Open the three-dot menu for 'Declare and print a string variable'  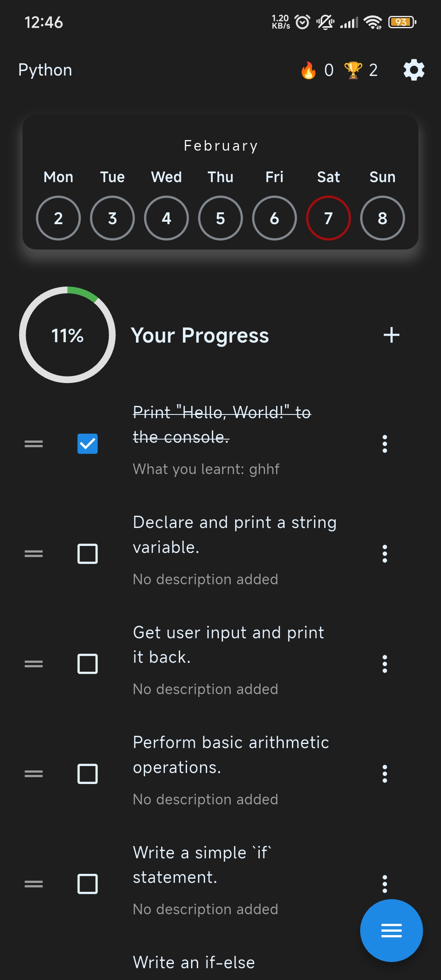click(385, 554)
